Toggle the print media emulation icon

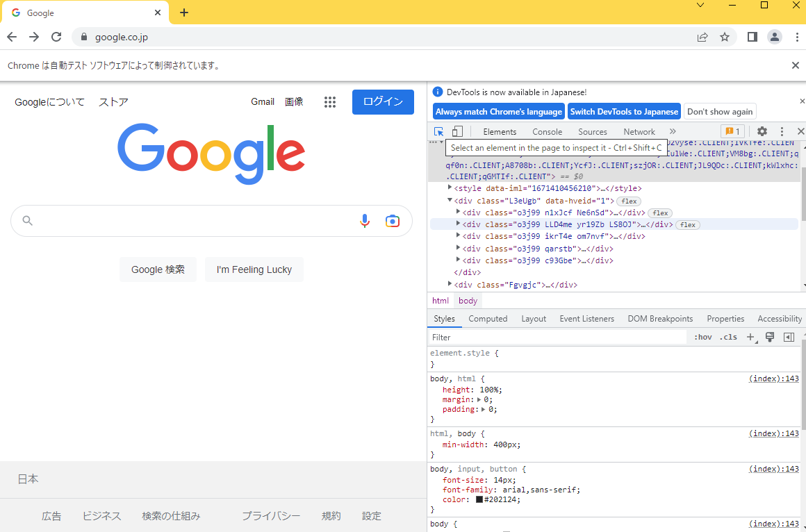click(x=769, y=337)
